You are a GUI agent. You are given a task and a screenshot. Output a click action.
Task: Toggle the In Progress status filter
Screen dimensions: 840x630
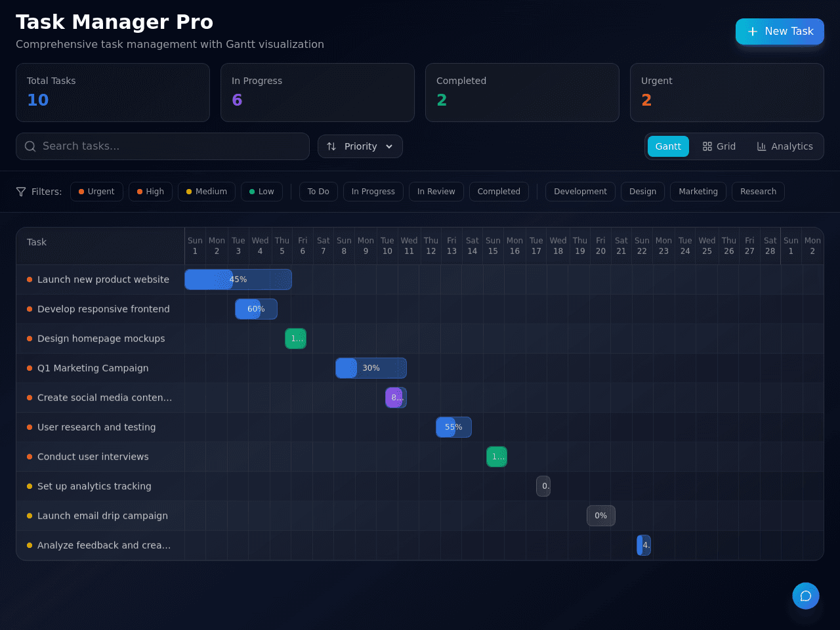(x=373, y=192)
